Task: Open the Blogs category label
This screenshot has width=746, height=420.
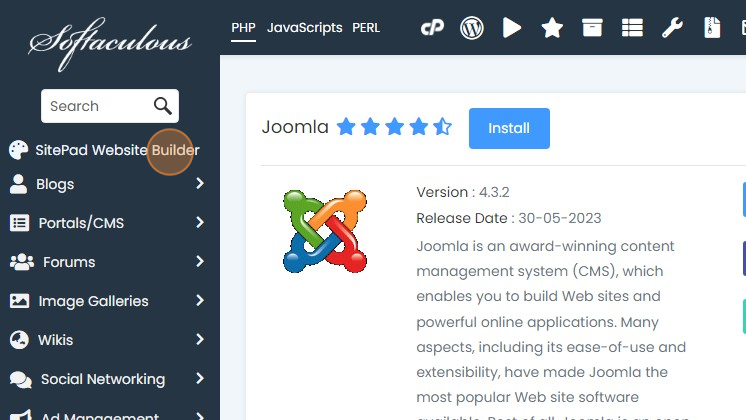Action: coord(55,185)
